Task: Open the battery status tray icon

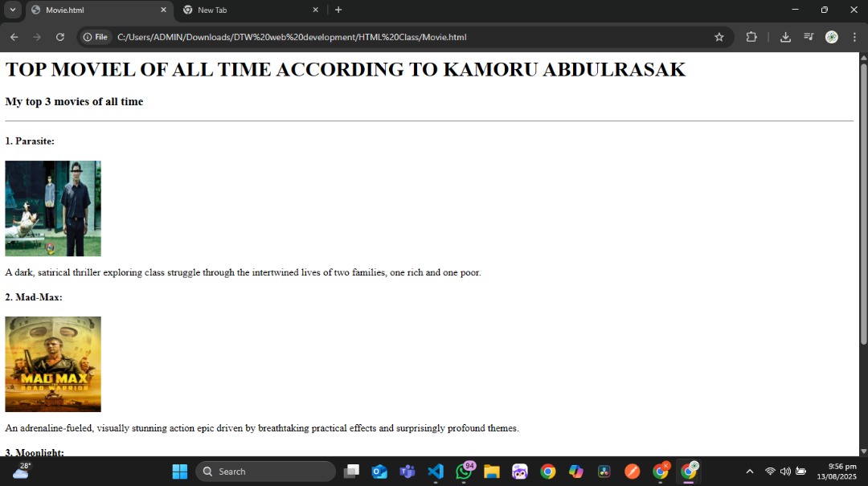Action: (x=800, y=472)
